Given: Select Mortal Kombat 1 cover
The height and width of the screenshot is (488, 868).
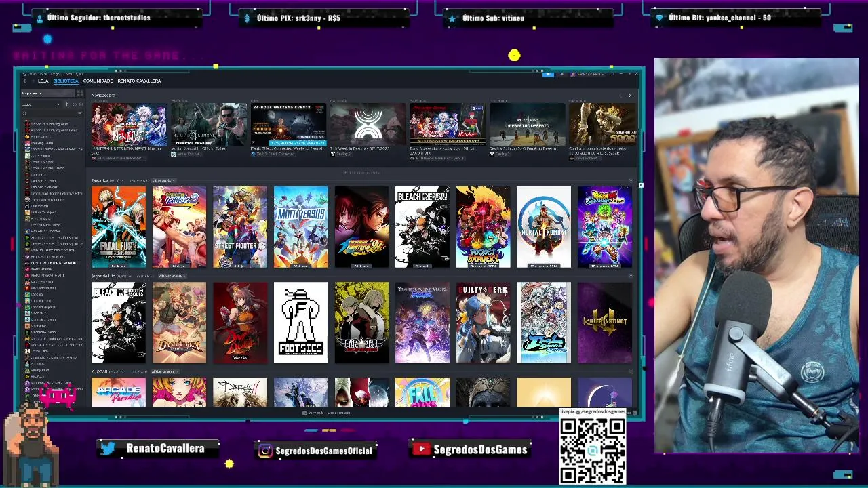Looking at the screenshot, I should click(x=544, y=227).
